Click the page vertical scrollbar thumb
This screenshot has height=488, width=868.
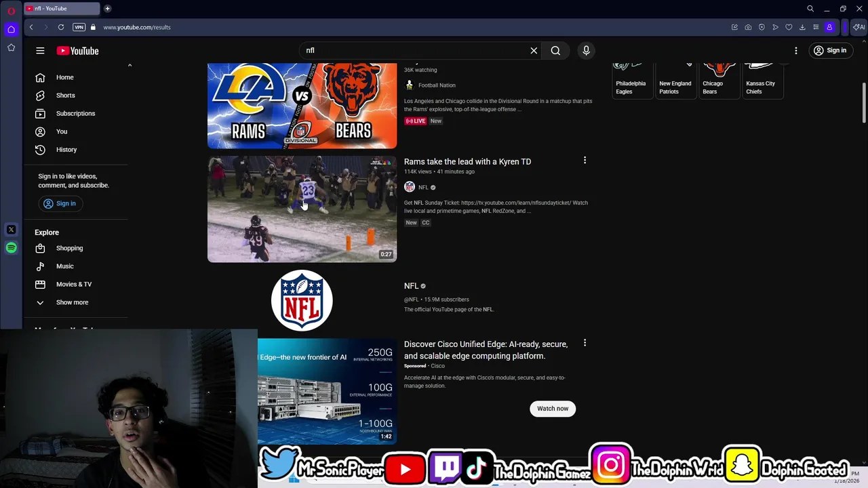tap(864, 102)
